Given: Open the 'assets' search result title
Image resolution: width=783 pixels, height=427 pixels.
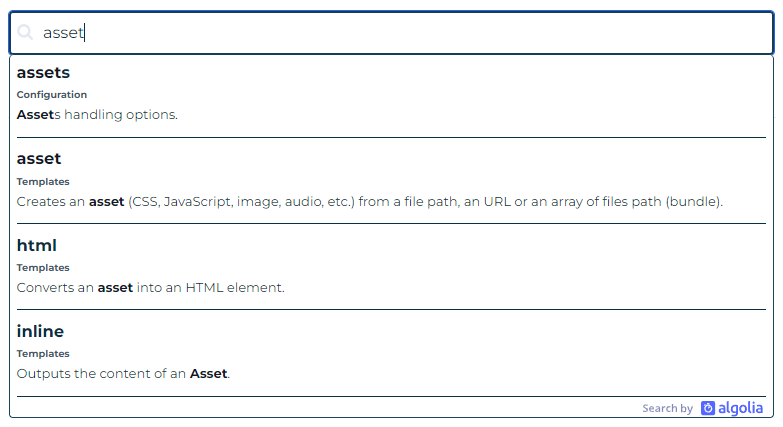Looking at the screenshot, I should tap(43, 72).
